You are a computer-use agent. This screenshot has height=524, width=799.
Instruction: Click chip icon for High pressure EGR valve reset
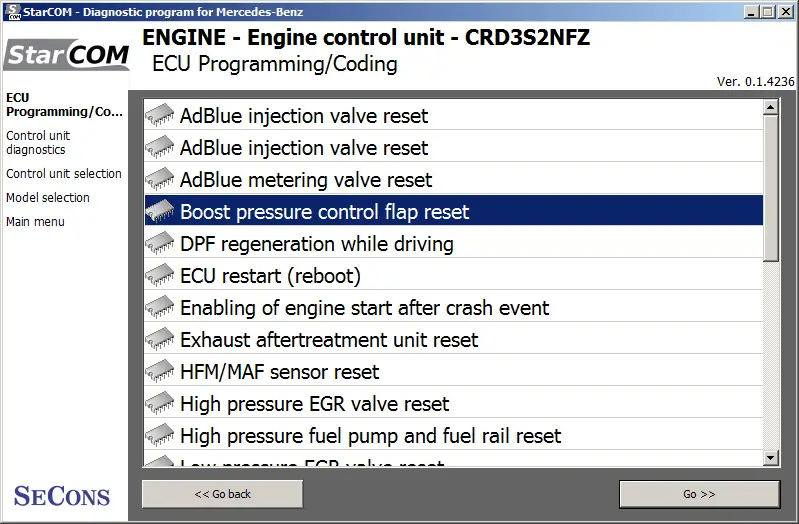point(159,404)
